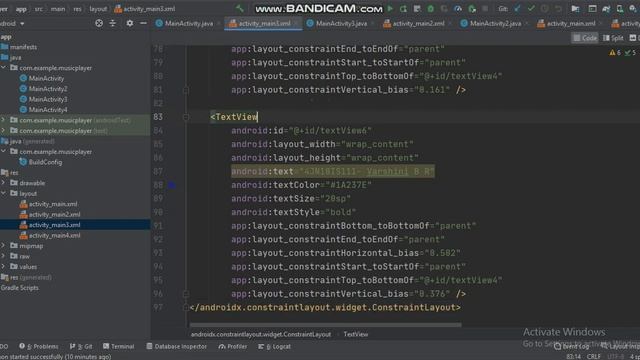Switch to activity_main.xml editor tab
This screenshot has width=640, height=360.
pos(566,24)
